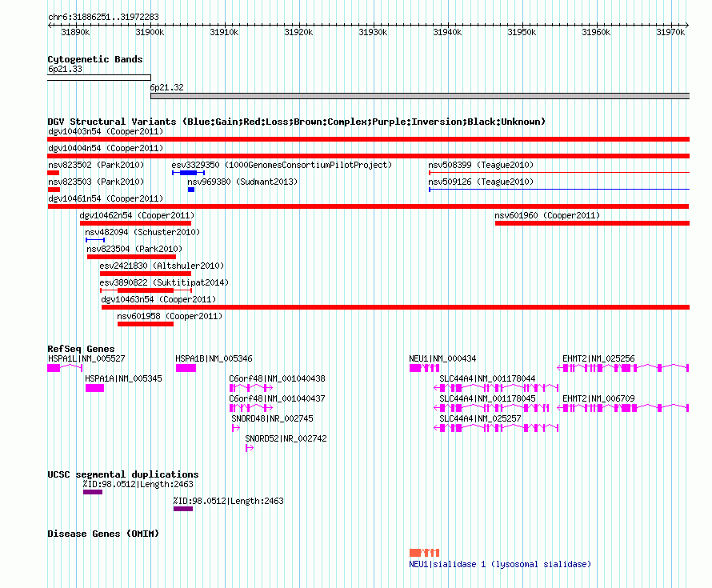Click the HSPA1L|NM_005527 gene label
Image resolution: width=712 pixels, height=588 pixels.
(x=86, y=358)
